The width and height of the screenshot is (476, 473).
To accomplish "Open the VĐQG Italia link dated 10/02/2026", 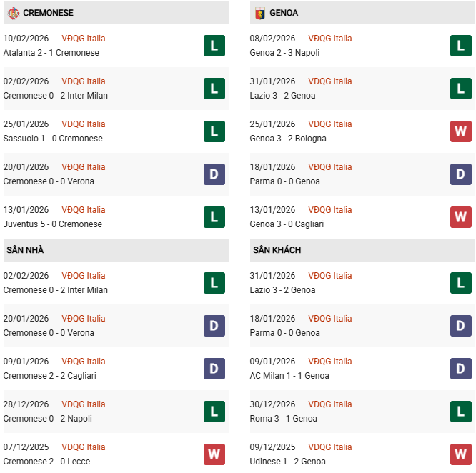I will 83,39.
